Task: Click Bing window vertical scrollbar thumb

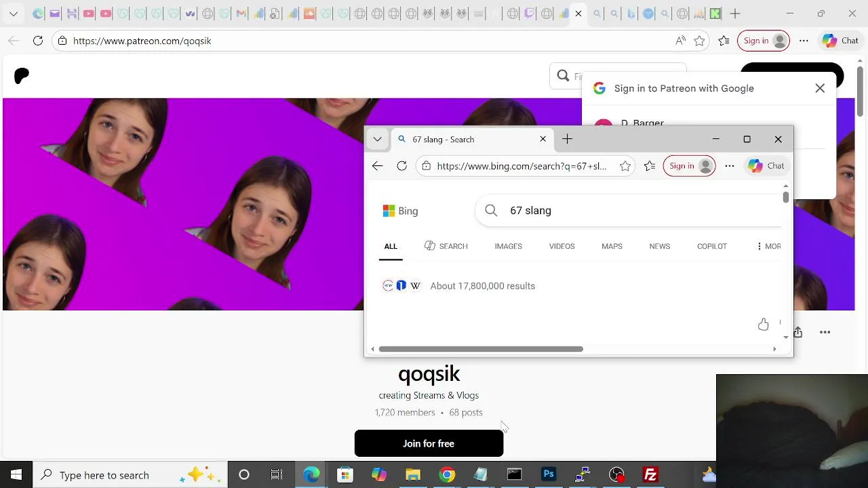Action: [x=785, y=197]
